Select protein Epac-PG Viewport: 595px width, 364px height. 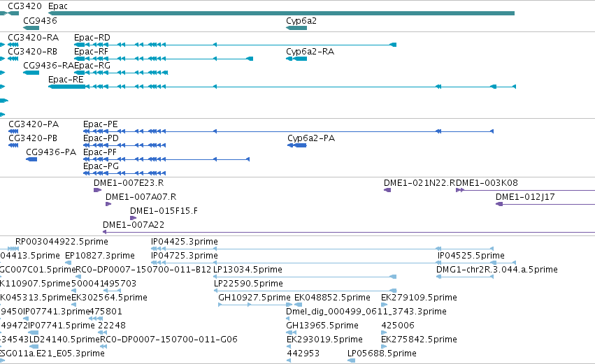point(124,173)
